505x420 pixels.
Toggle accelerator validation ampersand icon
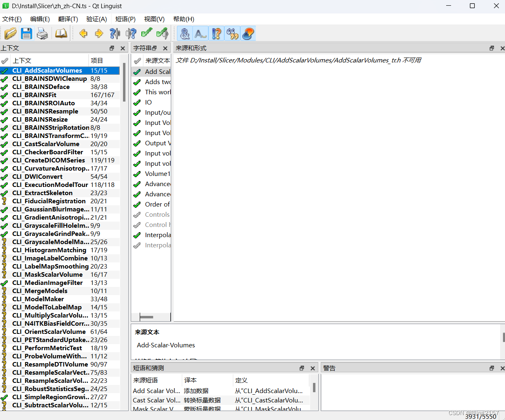click(x=185, y=33)
